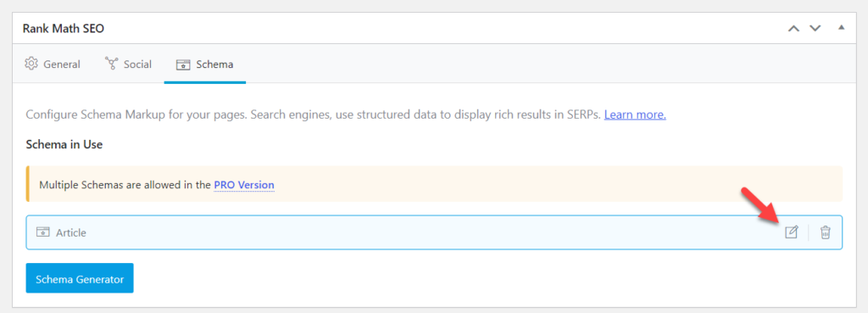Click the Multiple Schemas notice banner

click(x=434, y=184)
